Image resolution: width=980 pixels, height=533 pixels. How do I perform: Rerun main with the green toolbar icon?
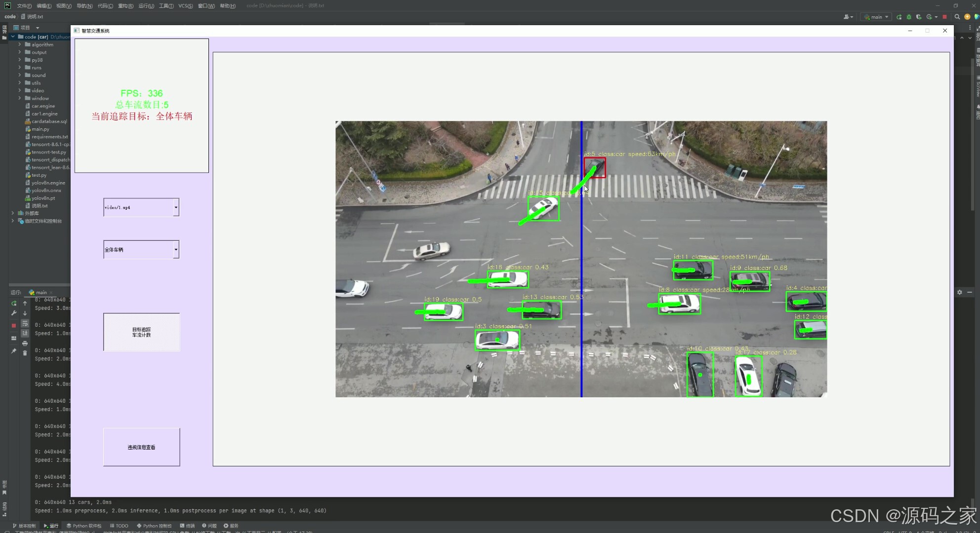[899, 17]
